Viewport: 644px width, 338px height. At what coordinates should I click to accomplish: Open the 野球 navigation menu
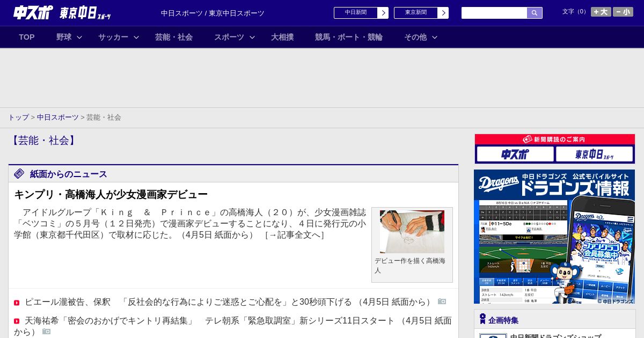pos(64,37)
